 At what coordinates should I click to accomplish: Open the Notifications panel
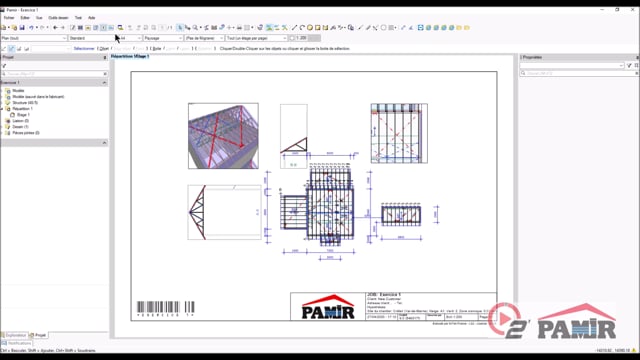[17, 343]
